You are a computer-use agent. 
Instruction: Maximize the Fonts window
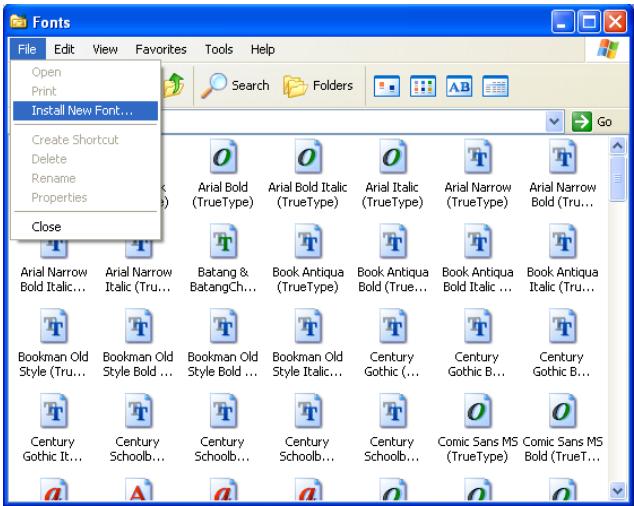[589, 22]
